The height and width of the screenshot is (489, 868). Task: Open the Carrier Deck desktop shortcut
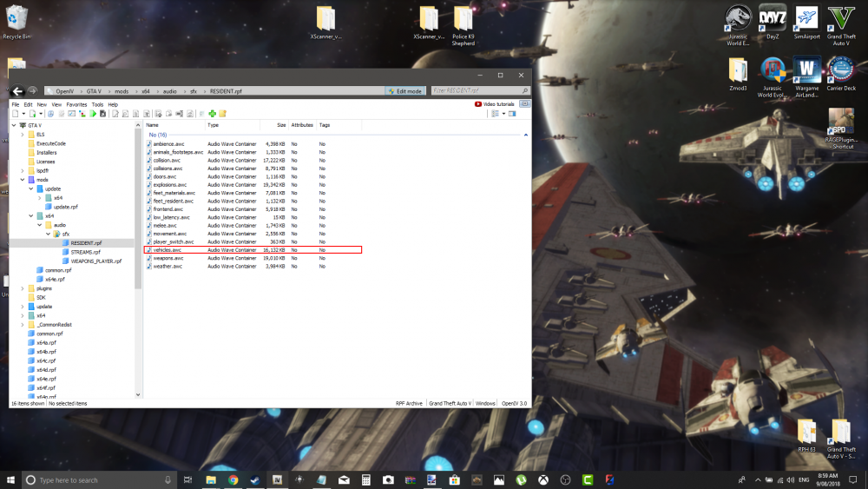pyautogui.click(x=841, y=74)
